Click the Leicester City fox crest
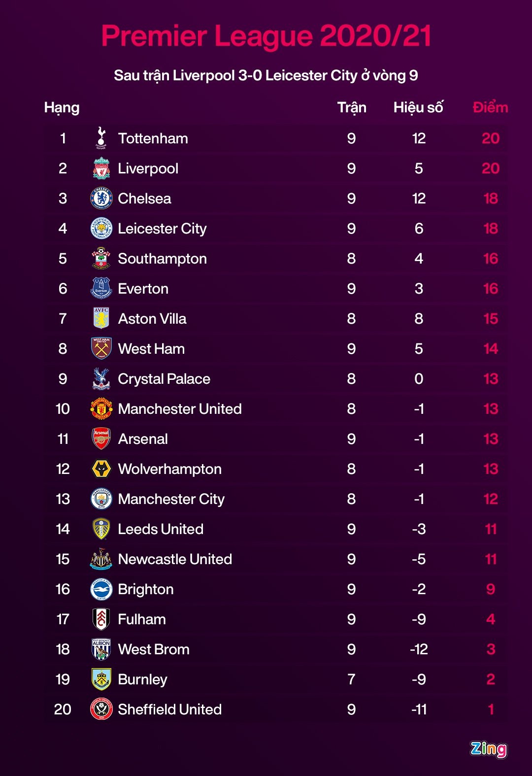 coord(101,229)
